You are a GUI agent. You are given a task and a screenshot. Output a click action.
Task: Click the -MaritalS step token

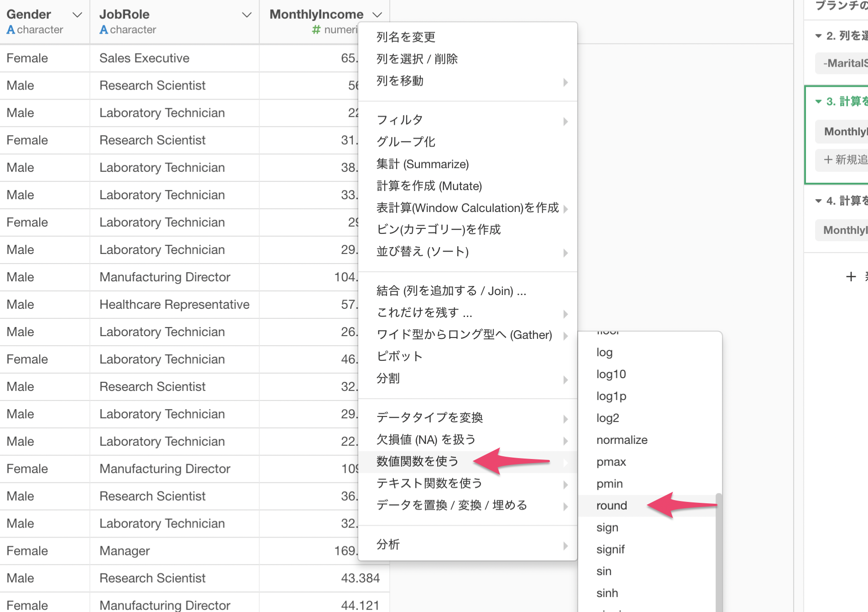point(842,63)
